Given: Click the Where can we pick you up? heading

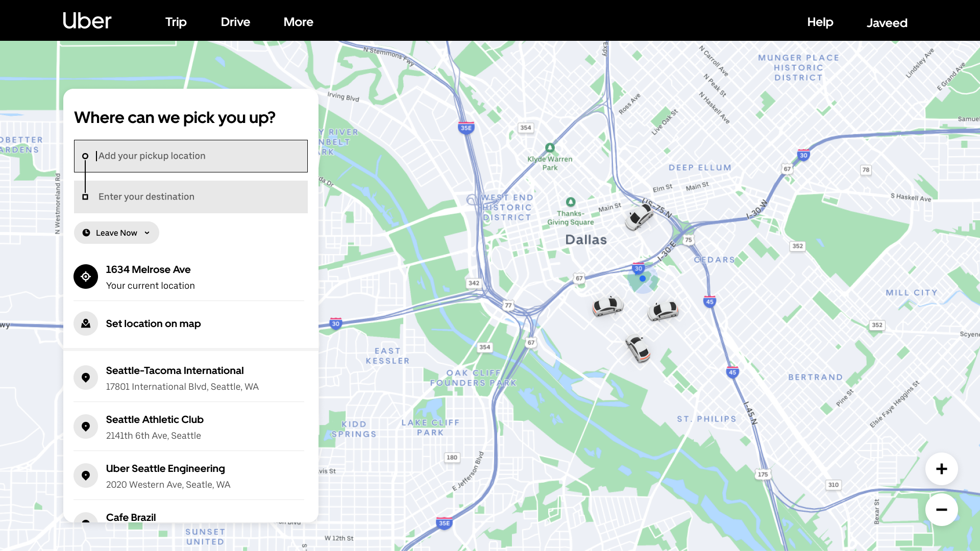Looking at the screenshot, I should (x=175, y=118).
